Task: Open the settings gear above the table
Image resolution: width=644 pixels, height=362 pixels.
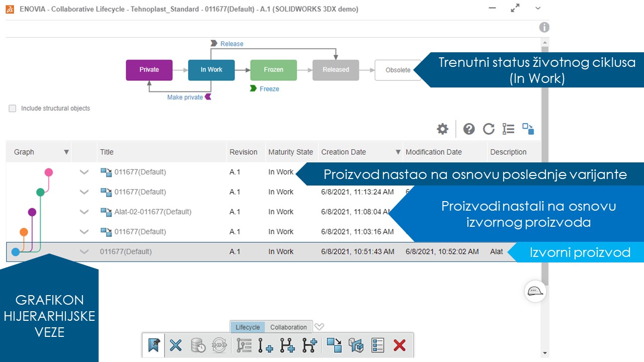Action: point(442,129)
